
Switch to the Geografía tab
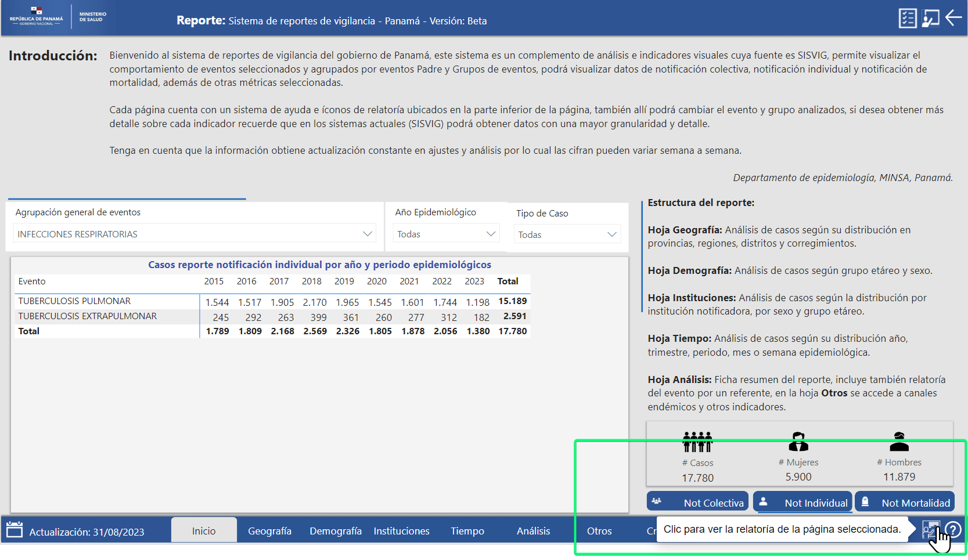[269, 530]
